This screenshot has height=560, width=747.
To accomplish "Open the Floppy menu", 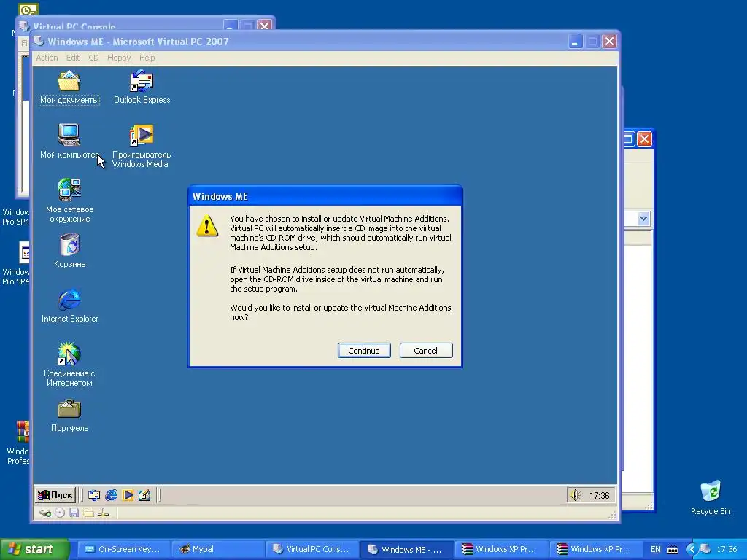I will tap(119, 58).
